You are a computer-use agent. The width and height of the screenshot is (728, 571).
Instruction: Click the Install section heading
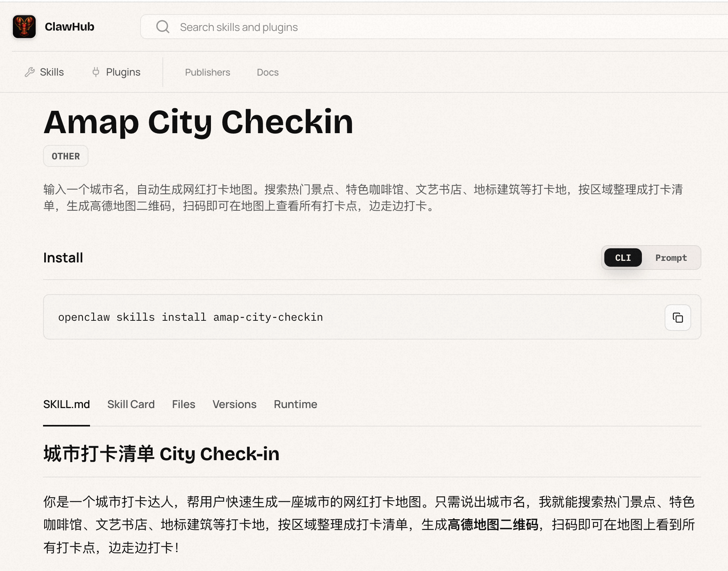(x=63, y=258)
